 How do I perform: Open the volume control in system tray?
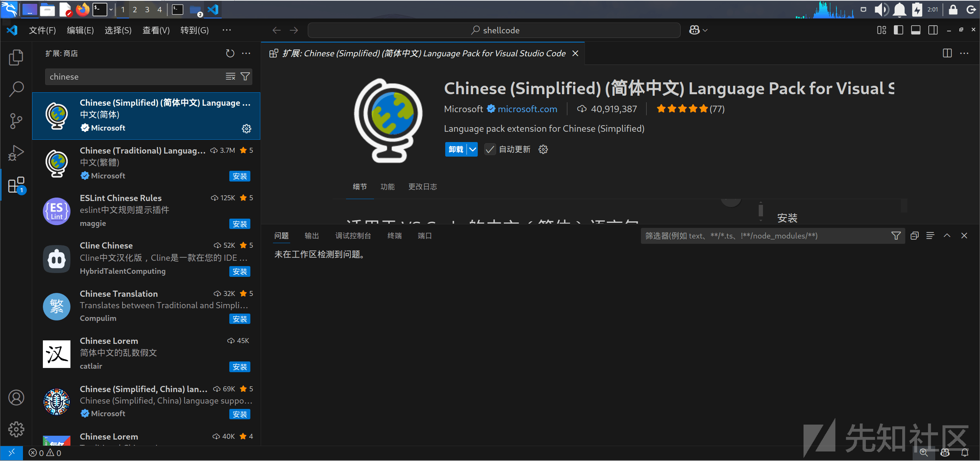(x=882, y=10)
